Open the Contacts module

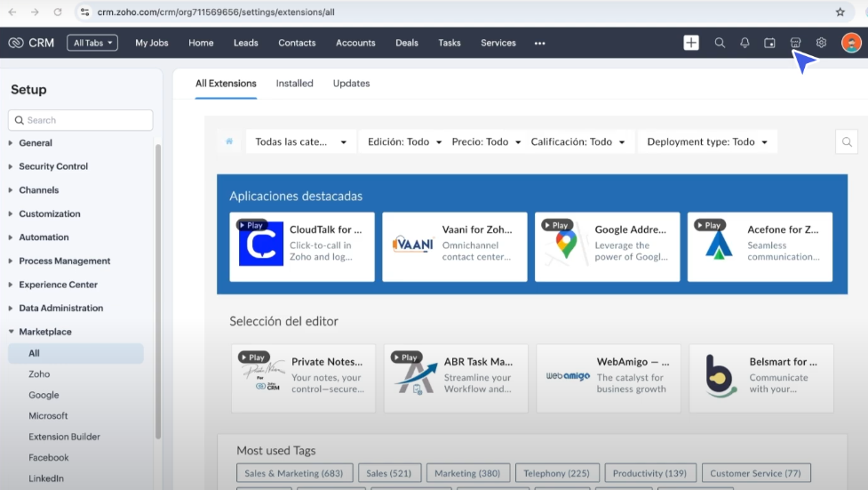297,43
